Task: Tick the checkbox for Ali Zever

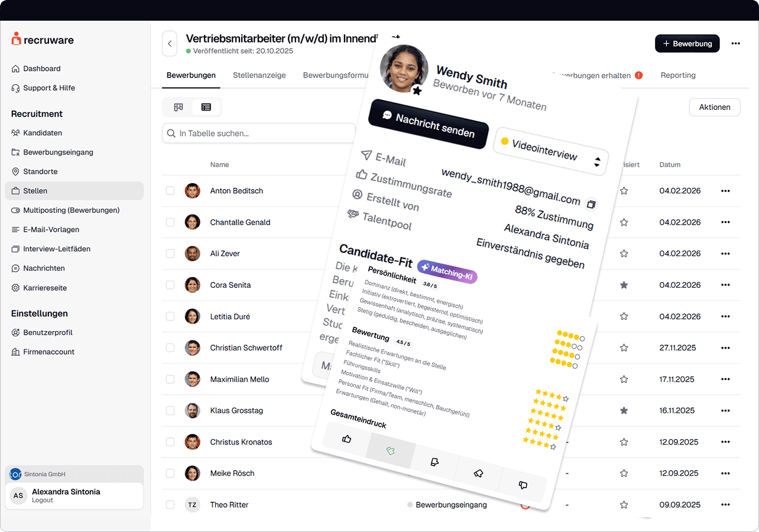Action: [x=170, y=254]
